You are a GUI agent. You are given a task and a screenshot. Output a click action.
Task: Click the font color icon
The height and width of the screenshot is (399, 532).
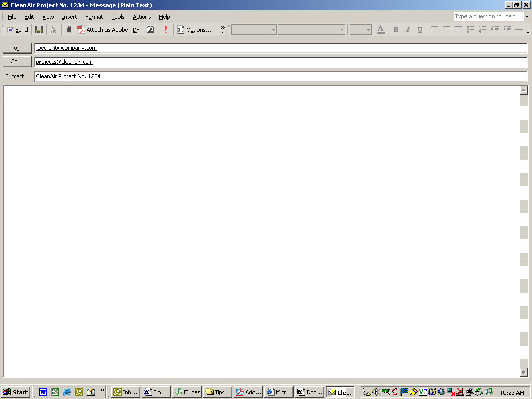[x=381, y=30]
